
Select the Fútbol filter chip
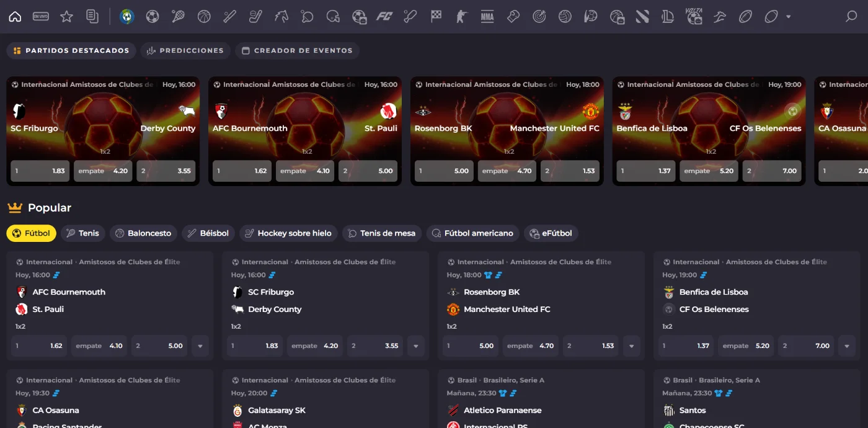point(32,233)
